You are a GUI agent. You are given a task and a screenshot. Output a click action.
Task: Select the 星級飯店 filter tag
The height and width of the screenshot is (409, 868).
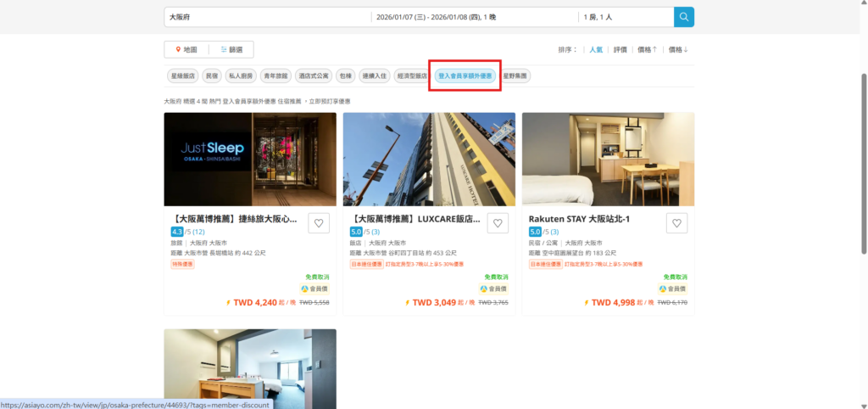click(183, 76)
